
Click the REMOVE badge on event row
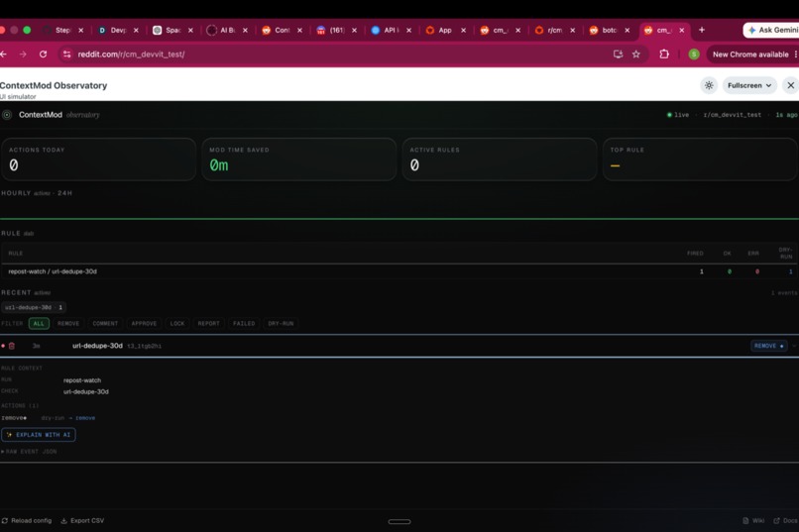tap(768, 346)
